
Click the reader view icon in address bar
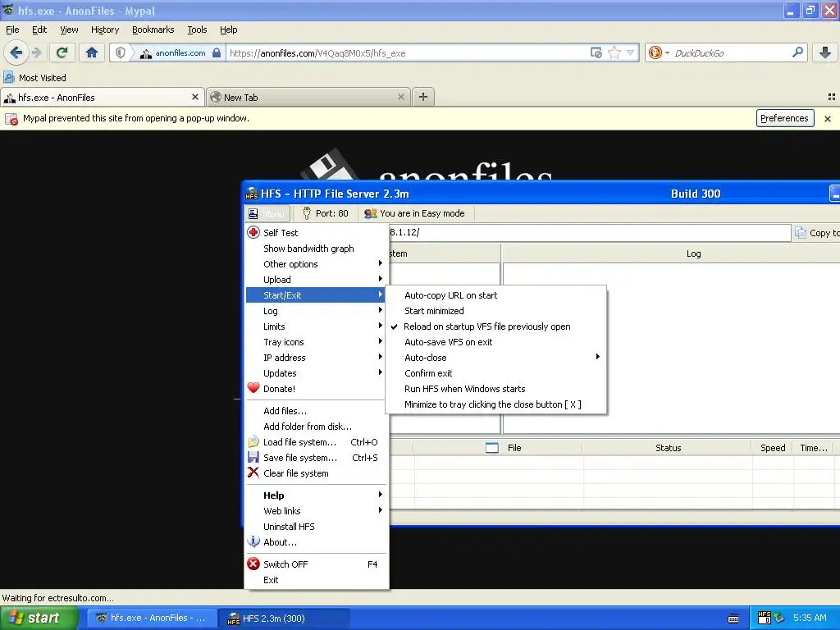(x=596, y=52)
